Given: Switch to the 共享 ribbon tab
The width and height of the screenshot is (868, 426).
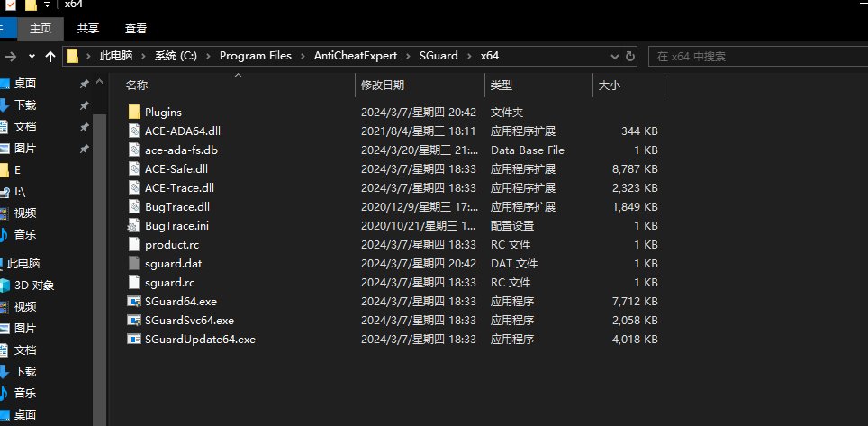Looking at the screenshot, I should (88, 29).
